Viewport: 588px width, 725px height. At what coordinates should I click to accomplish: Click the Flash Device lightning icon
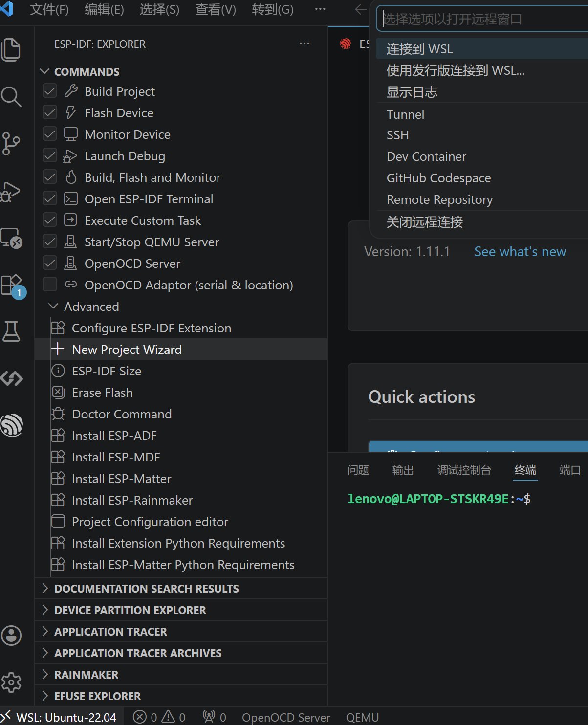pyautogui.click(x=71, y=112)
